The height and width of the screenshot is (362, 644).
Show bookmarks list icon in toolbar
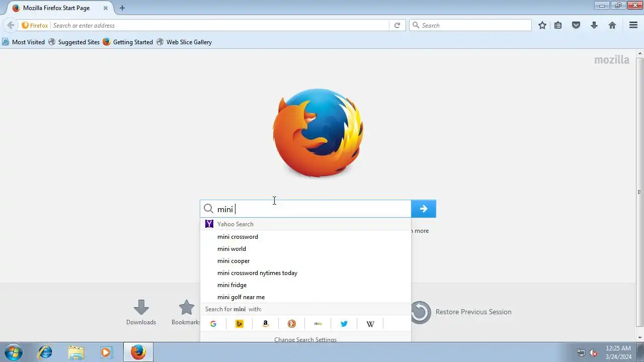[x=558, y=25]
